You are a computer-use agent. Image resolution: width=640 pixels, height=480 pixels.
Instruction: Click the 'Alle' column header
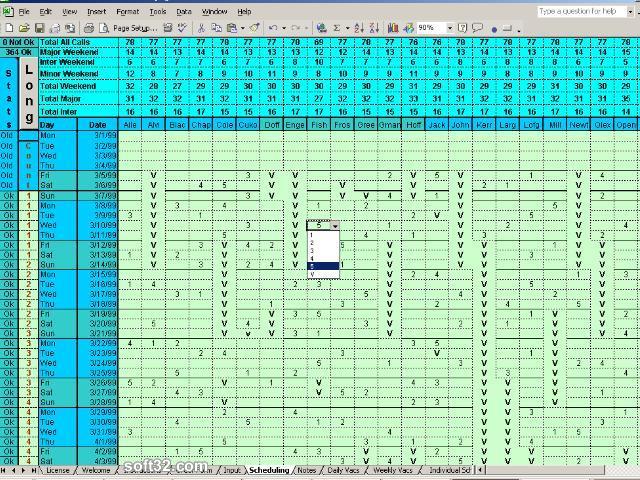click(x=130, y=125)
